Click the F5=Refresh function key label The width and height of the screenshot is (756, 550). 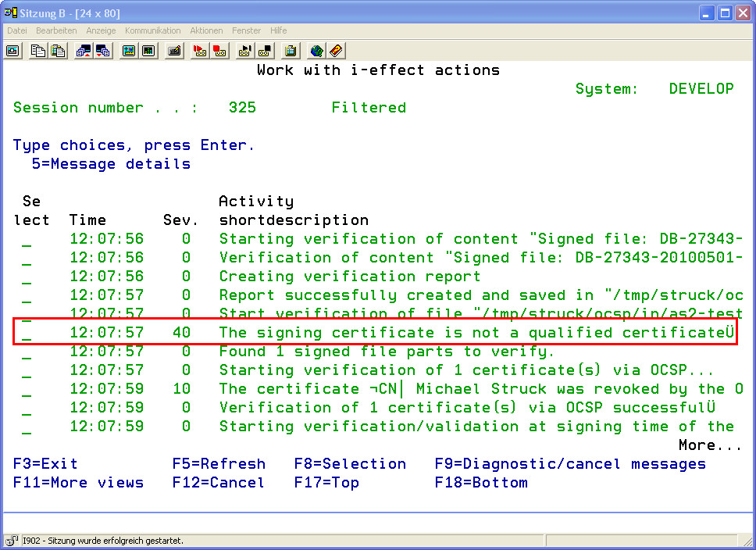pyautogui.click(x=219, y=464)
